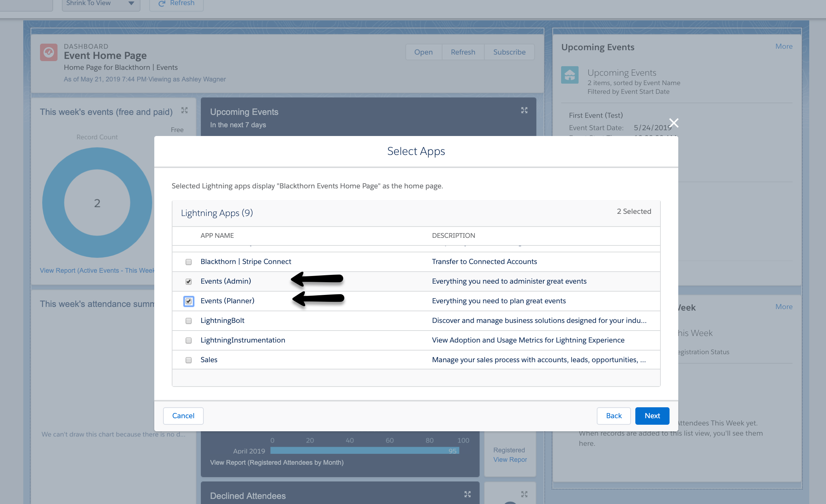826x504 pixels.
Task: Check the Sales app checkbox
Action: pos(188,360)
